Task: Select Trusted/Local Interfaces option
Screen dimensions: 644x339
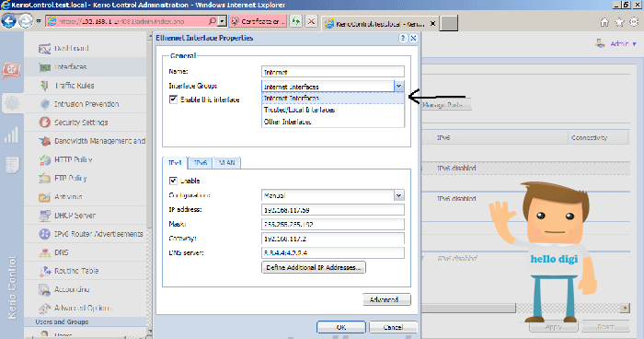Action: [333, 110]
